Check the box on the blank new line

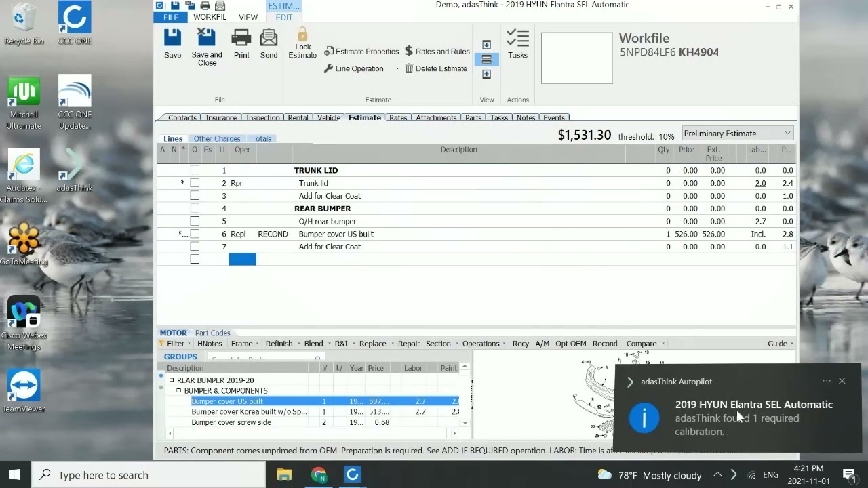[195, 259]
